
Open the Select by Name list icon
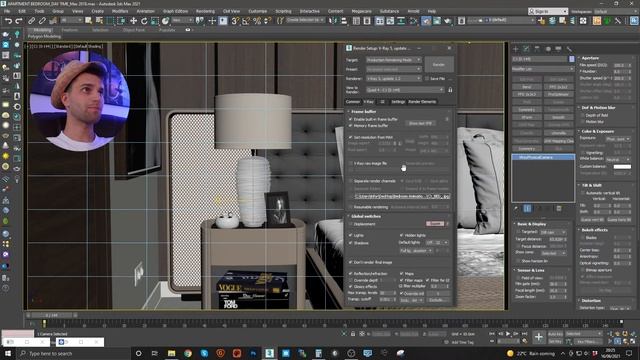pyautogui.click(x=99, y=20)
